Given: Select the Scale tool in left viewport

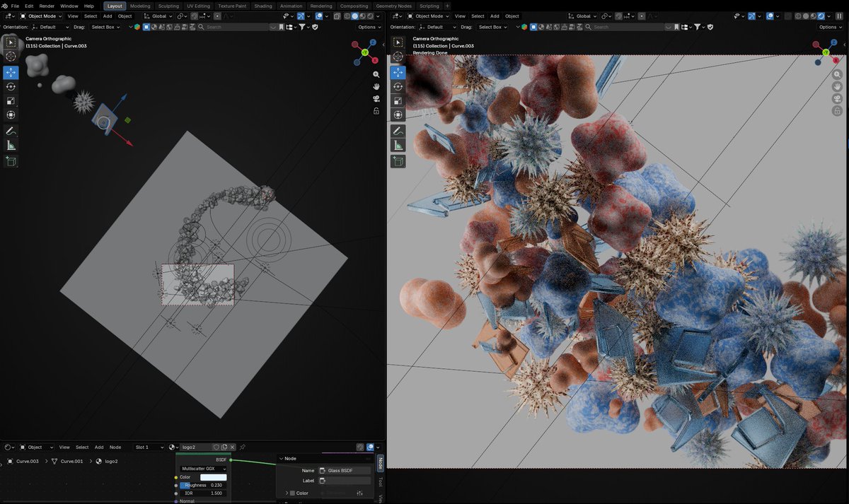Looking at the screenshot, I should click(11, 100).
